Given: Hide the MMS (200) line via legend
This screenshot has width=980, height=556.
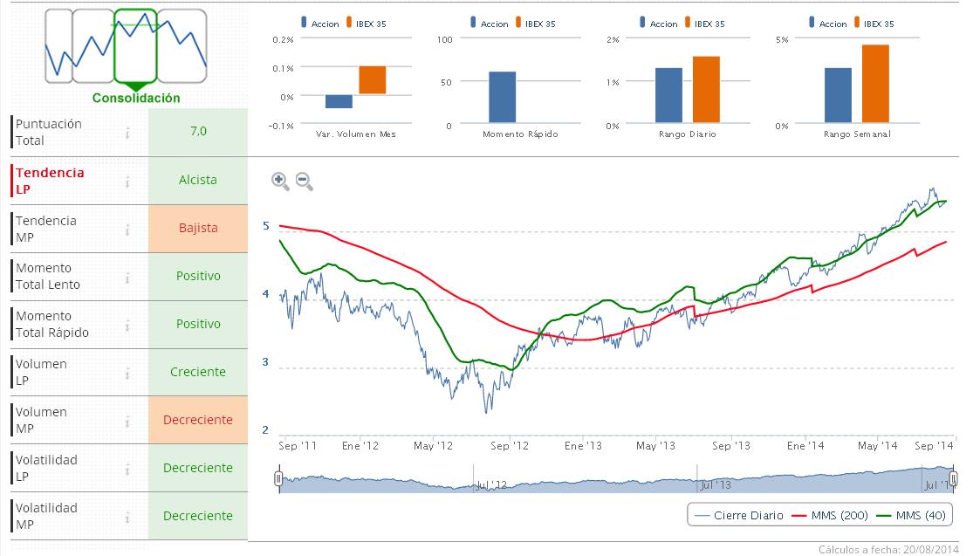Looking at the screenshot, I should pos(830,516).
